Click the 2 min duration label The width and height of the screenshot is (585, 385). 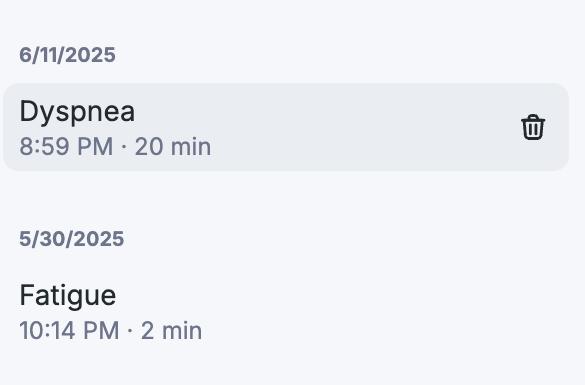pos(171,331)
